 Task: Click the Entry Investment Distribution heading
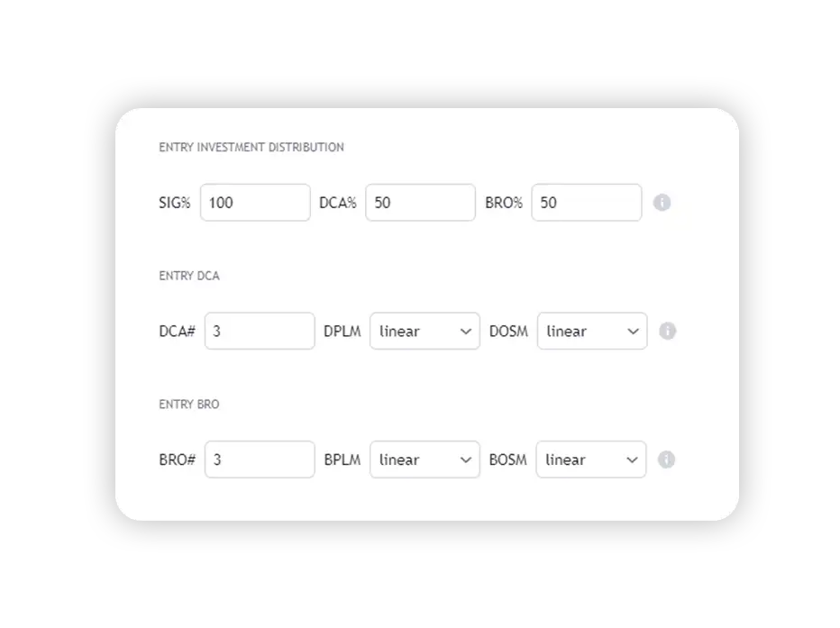[x=251, y=147]
